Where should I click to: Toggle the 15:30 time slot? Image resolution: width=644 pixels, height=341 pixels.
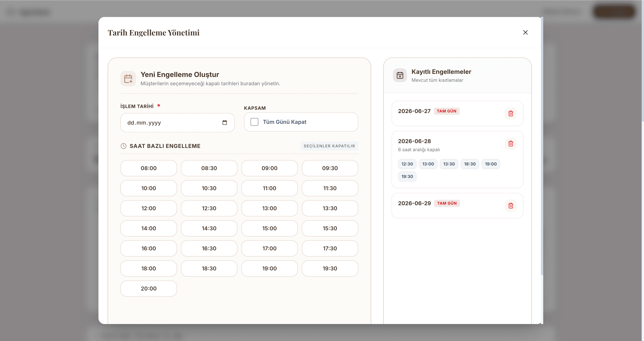coord(330,228)
